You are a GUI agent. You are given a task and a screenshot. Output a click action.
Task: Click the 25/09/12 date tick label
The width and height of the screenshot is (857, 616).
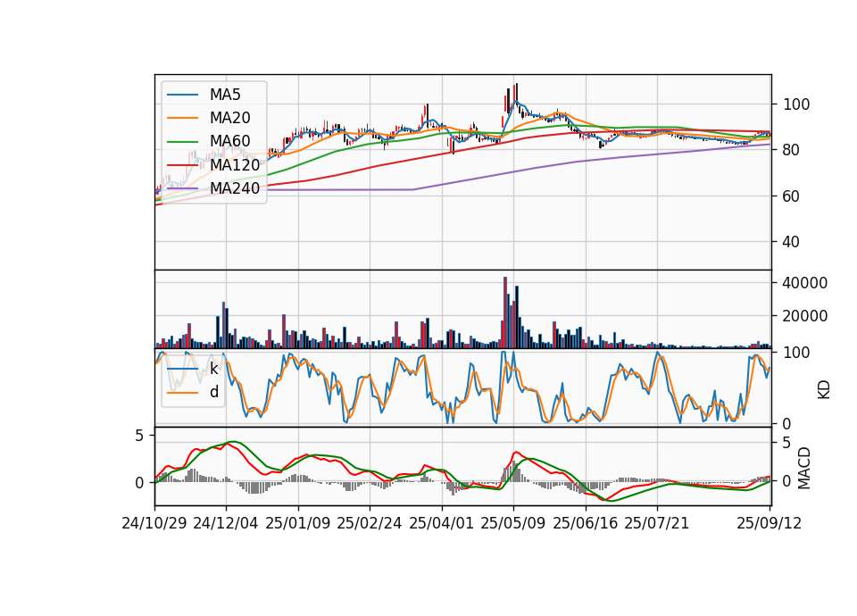pyautogui.click(x=770, y=523)
